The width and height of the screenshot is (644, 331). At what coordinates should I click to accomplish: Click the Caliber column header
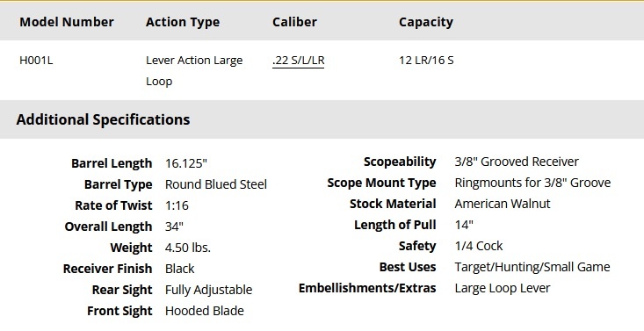click(294, 22)
